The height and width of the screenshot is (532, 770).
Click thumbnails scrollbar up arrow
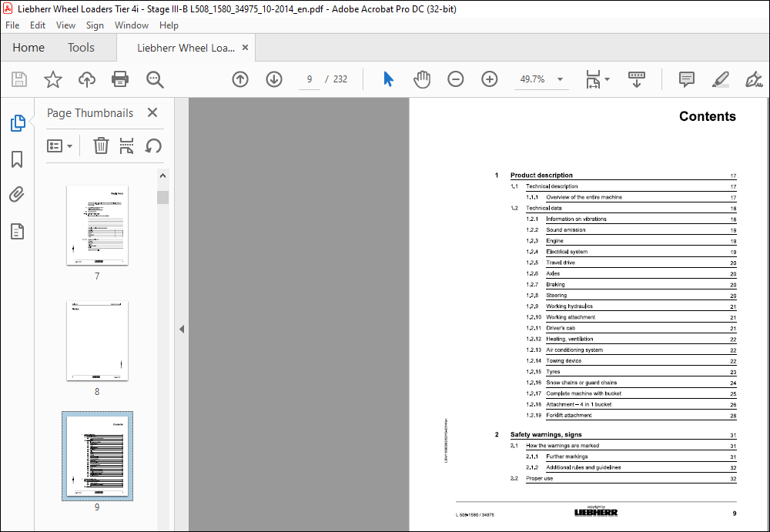[163, 176]
